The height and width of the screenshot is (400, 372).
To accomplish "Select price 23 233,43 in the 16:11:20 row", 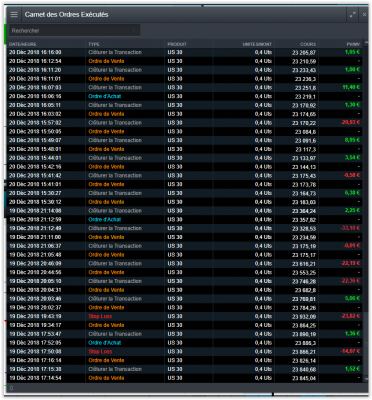I will [304, 70].
